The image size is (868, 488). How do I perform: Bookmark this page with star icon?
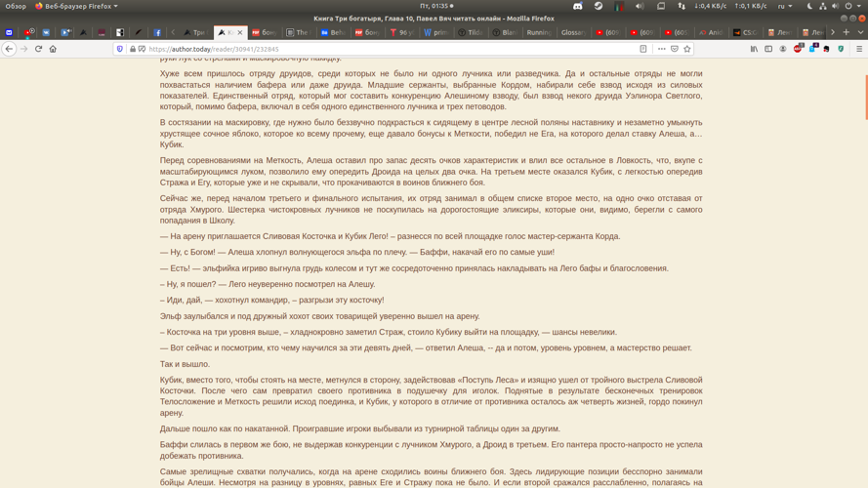(687, 49)
